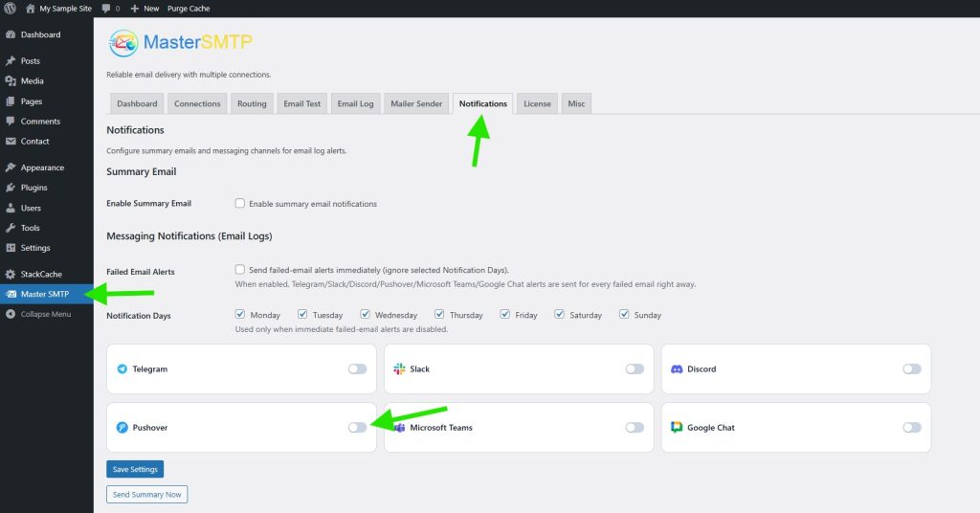Click the Discord icon
The height and width of the screenshot is (513, 980).
click(677, 369)
